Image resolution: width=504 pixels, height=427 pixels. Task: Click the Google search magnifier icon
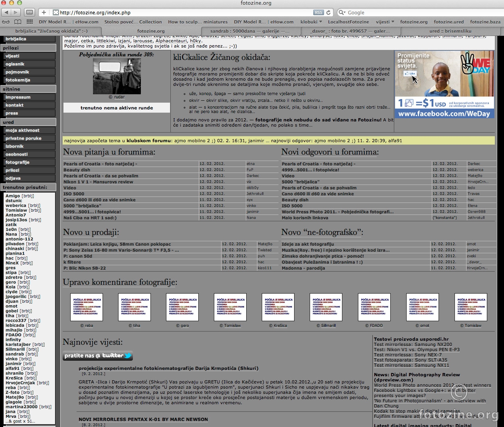coord(342,12)
